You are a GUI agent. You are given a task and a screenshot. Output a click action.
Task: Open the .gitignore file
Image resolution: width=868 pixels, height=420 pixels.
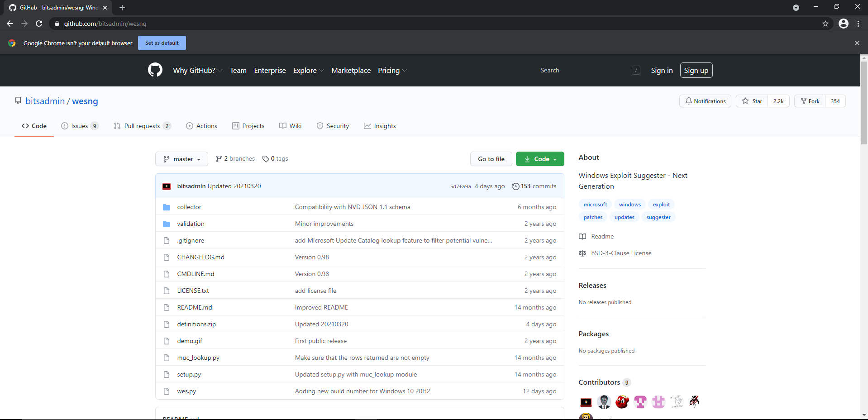(x=191, y=240)
